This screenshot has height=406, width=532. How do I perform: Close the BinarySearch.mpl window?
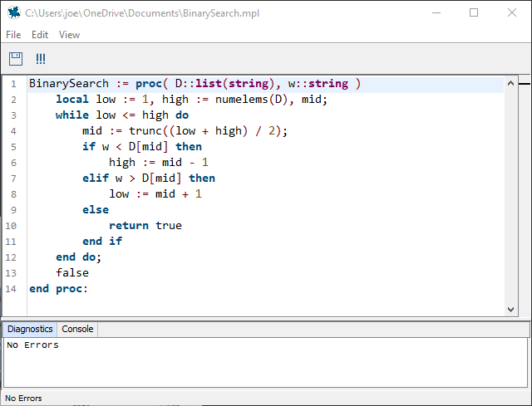pos(512,12)
